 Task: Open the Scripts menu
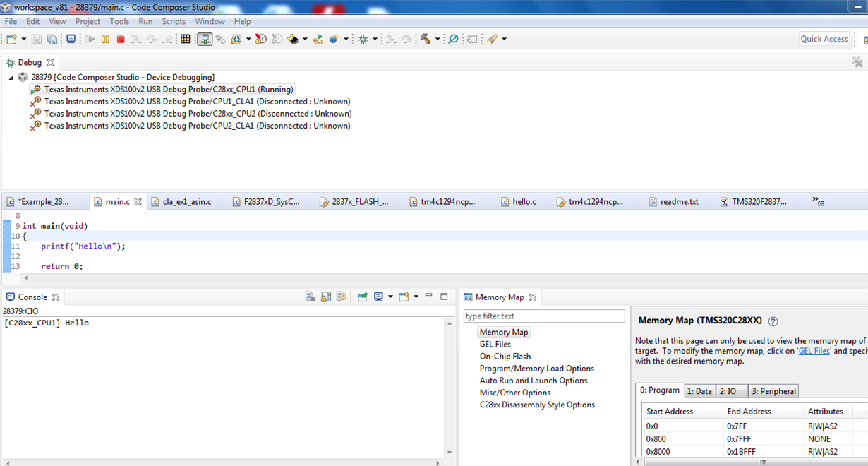click(174, 22)
